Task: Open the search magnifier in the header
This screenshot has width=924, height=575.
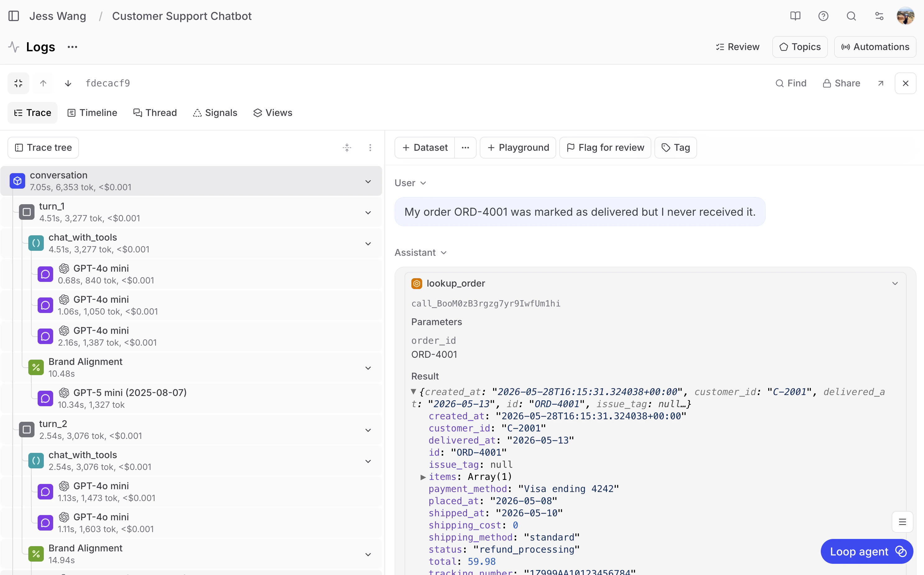Action: pyautogui.click(x=851, y=16)
